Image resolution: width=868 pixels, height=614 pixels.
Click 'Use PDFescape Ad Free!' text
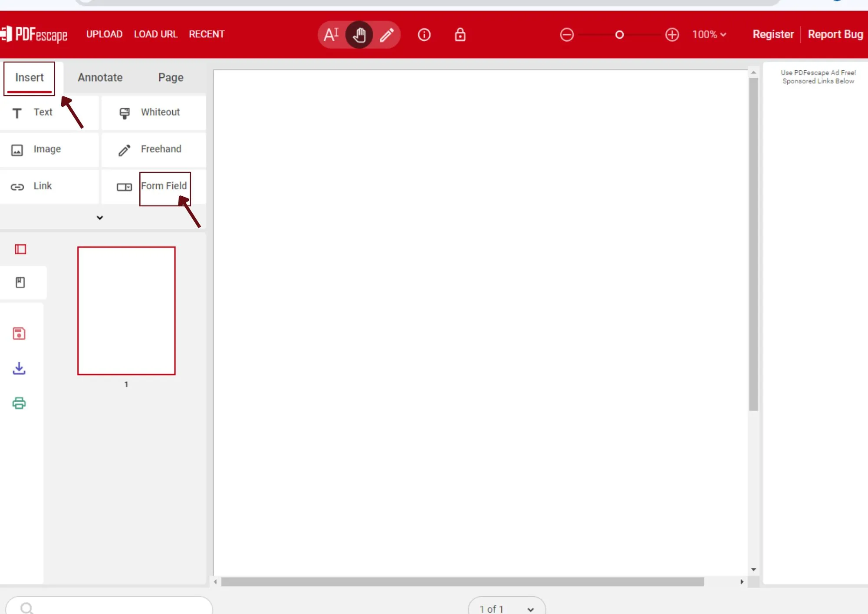click(x=818, y=73)
